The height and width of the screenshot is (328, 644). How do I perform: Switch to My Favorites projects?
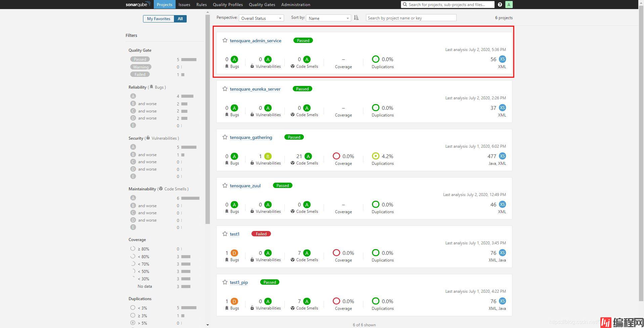pyautogui.click(x=158, y=19)
